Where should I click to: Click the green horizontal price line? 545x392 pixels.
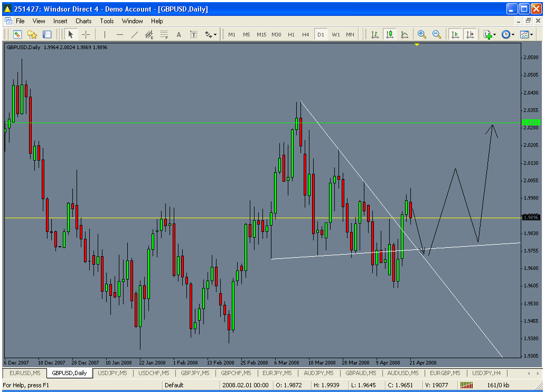click(x=211, y=123)
